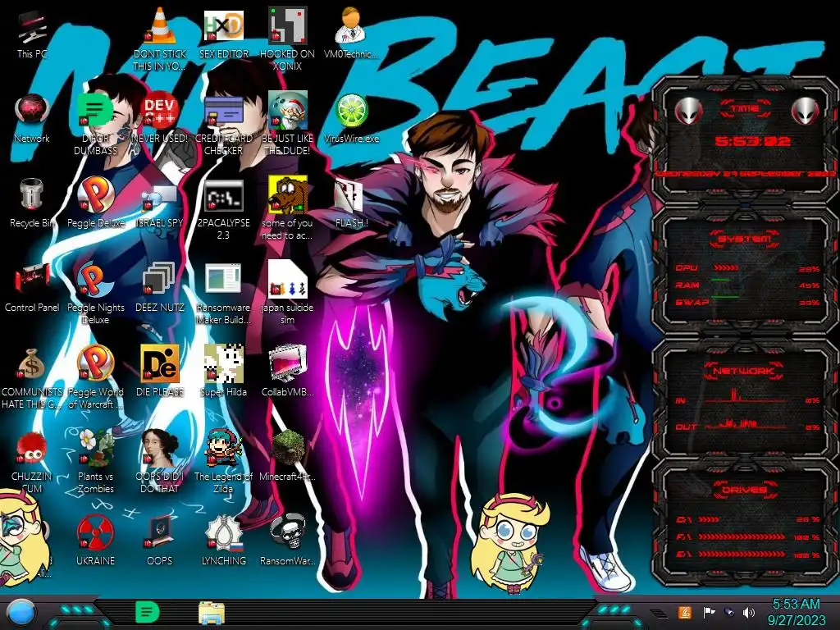840x630 pixels.
Task: Open the taskbar clock showing 5:53 AM
Action: 796,612
